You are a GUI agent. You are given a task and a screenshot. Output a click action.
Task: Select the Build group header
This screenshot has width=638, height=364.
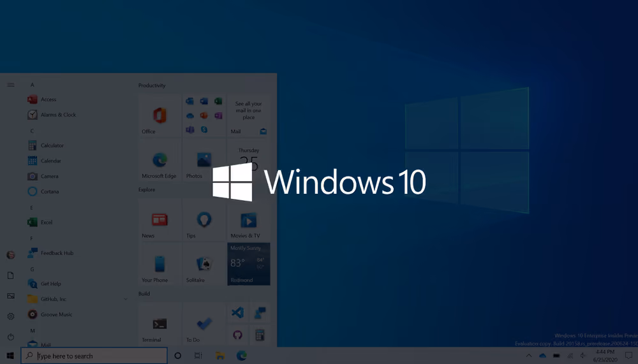(144, 294)
